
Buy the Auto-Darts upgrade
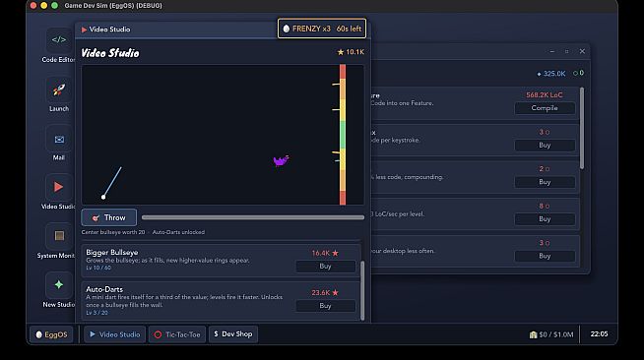coord(325,306)
